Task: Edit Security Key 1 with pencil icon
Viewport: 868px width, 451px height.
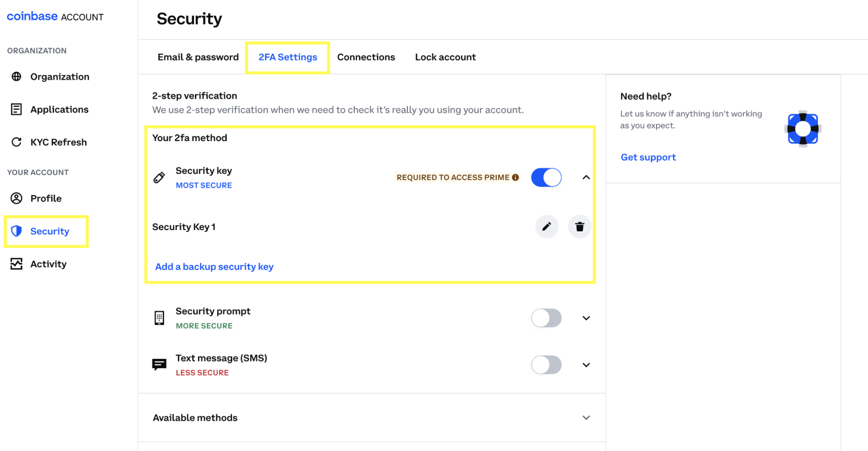Action: [x=547, y=227]
